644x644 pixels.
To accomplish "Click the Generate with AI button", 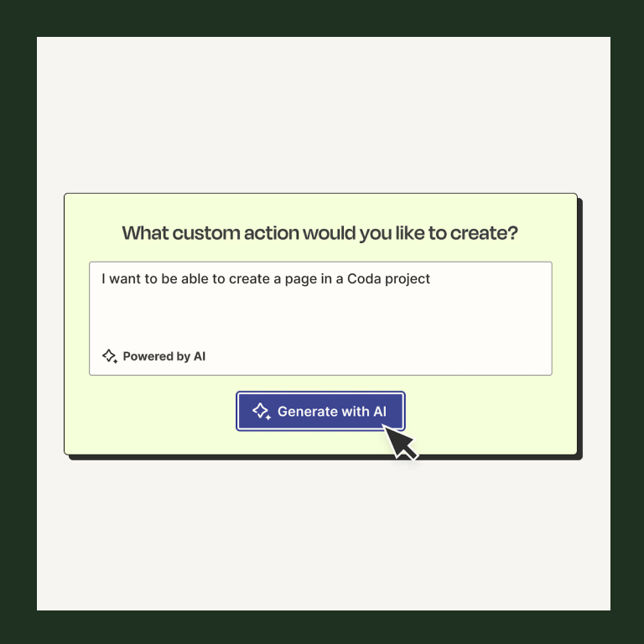I will pyautogui.click(x=320, y=411).
